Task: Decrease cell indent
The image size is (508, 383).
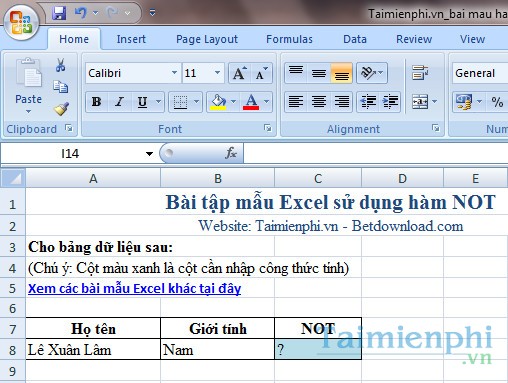Action: [x=368, y=101]
